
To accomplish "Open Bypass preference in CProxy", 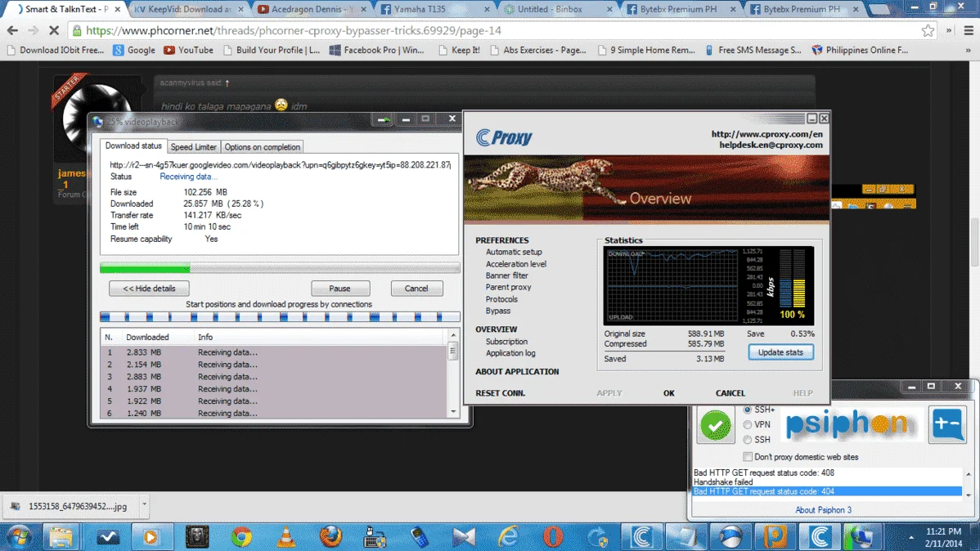I will pos(498,311).
